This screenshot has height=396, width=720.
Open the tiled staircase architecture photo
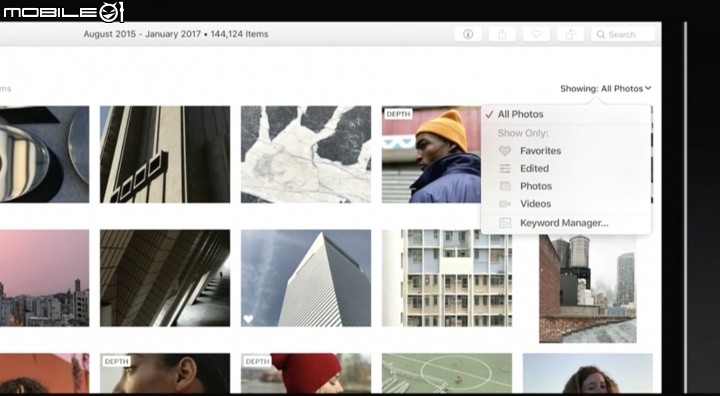click(x=165, y=278)
